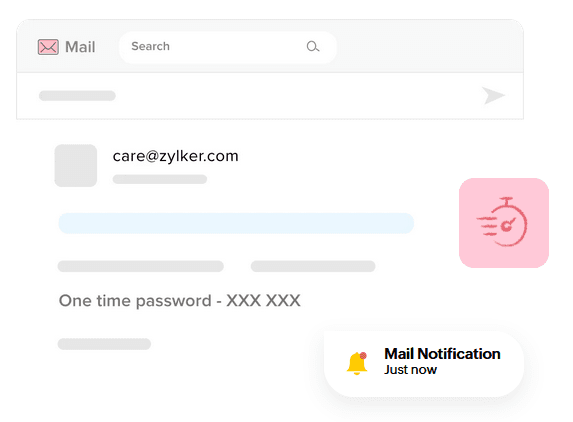Click the shorter gray placeholder in second column
Viewport: 573px width, 422px height.
[313, 266]
